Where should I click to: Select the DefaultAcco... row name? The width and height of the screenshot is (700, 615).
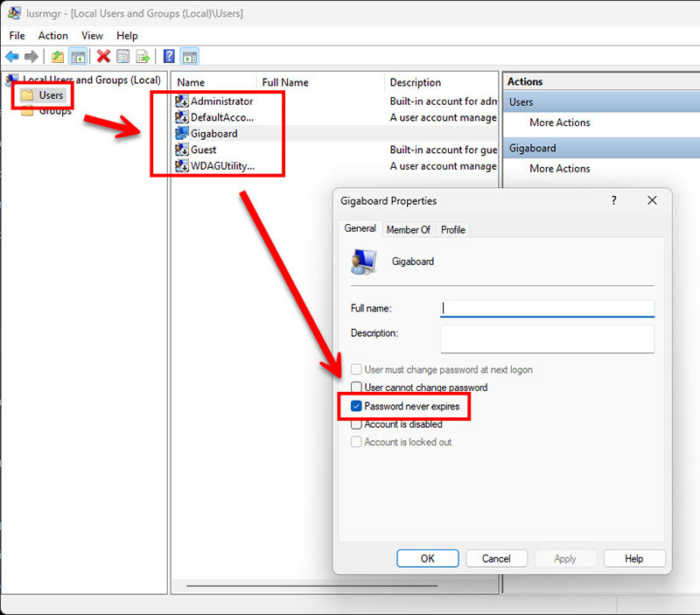pos(222,117)
